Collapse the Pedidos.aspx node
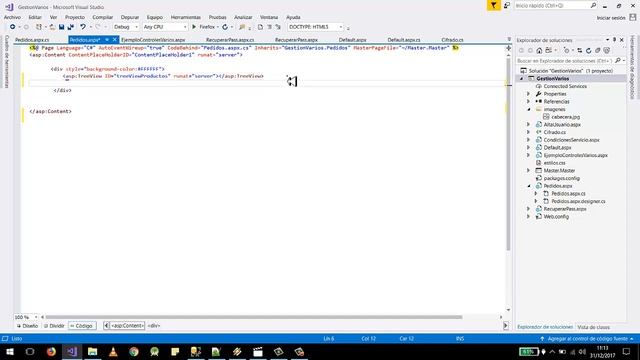Image resolution: width=640 pixels, height=360 pixels. coord(529,186)
